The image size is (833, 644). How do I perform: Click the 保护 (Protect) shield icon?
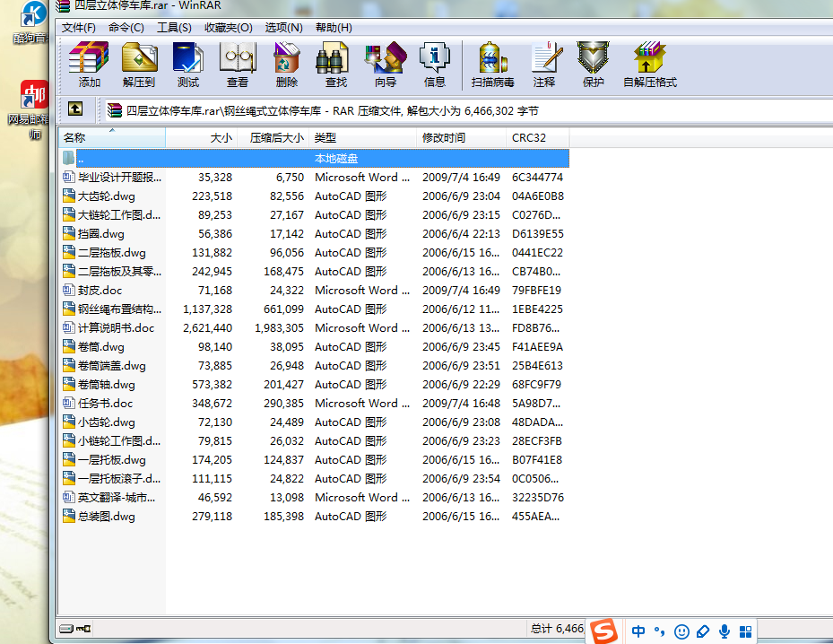click(x=594, y=65)
